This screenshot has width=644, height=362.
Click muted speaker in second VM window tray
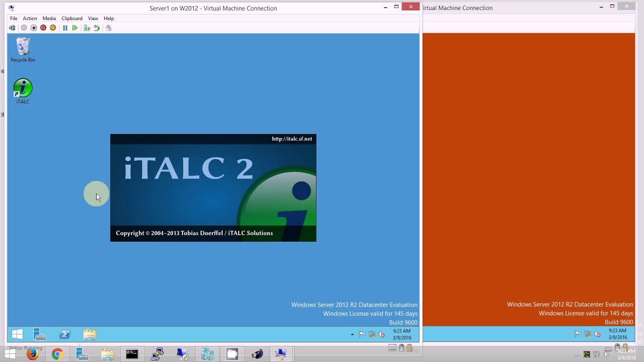coord(598,334)
